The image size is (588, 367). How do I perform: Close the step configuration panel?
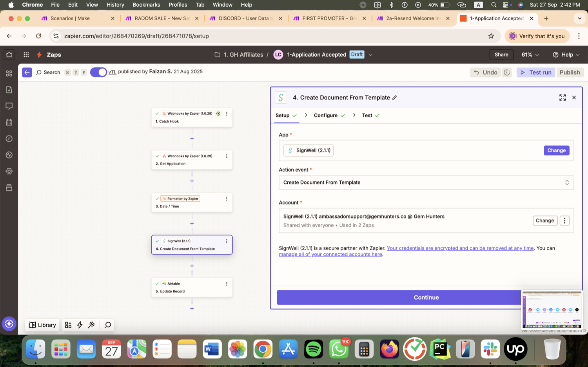pyautogui.click(x=574, y=98)
